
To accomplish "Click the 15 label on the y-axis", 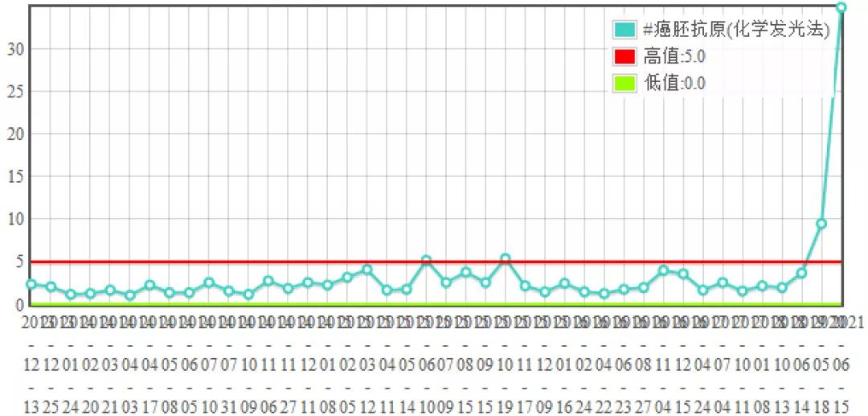I will coord(14,176).
